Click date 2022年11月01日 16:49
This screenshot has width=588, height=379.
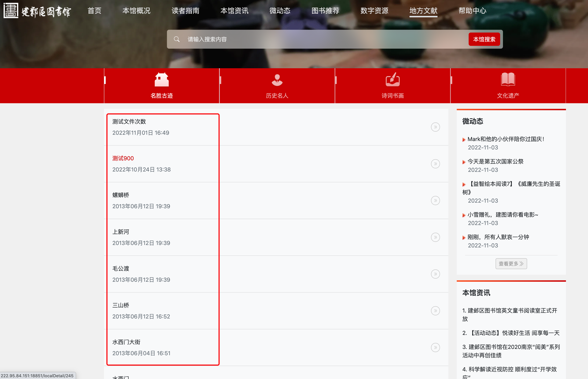coord(141,133)
